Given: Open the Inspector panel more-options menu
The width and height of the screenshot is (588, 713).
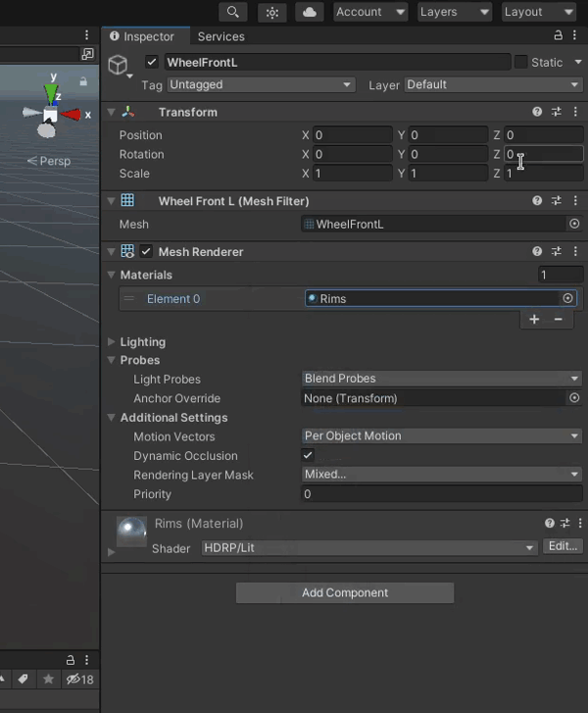Looking at the screenshot, I should pos(575,35).
